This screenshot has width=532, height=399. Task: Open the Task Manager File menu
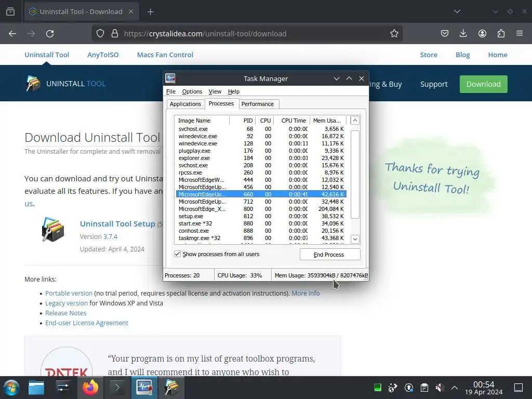coord(170,91)
